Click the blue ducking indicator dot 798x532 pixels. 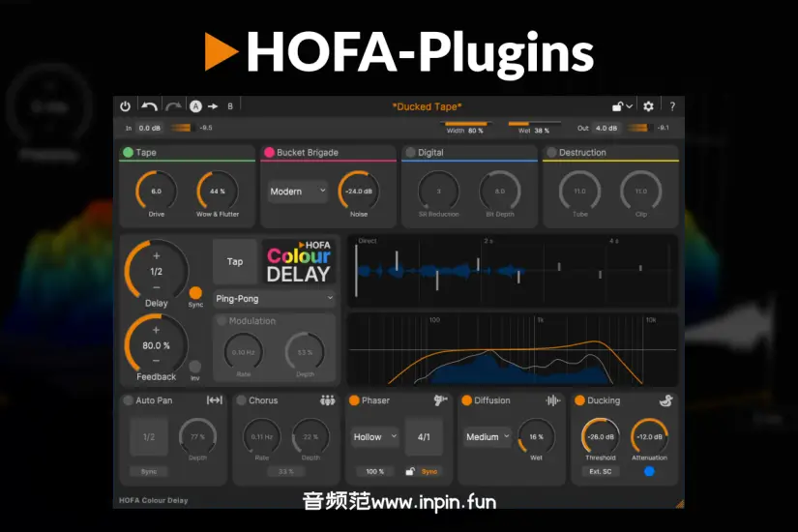(x=649, y=471)
